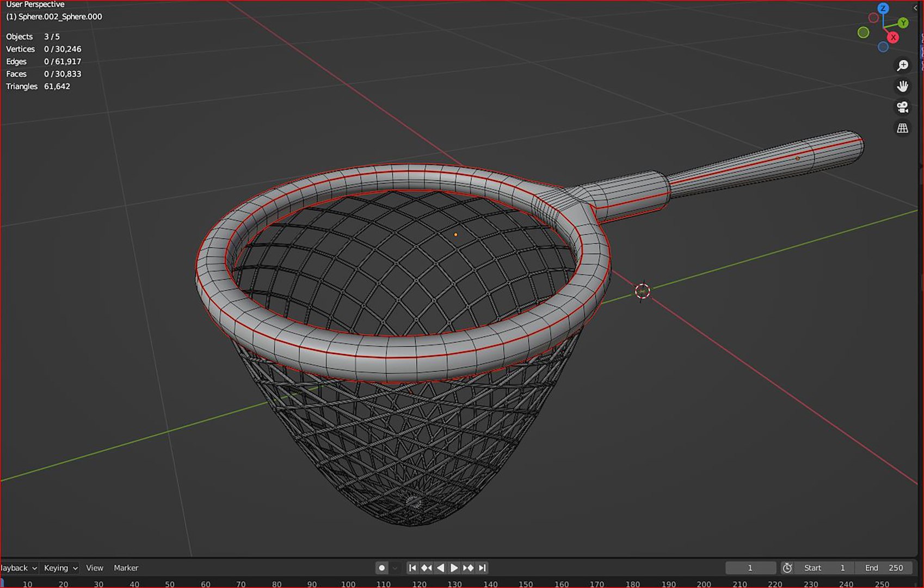Play the animation forward
The width and height of the screenshot is (924, 588).
454,568
